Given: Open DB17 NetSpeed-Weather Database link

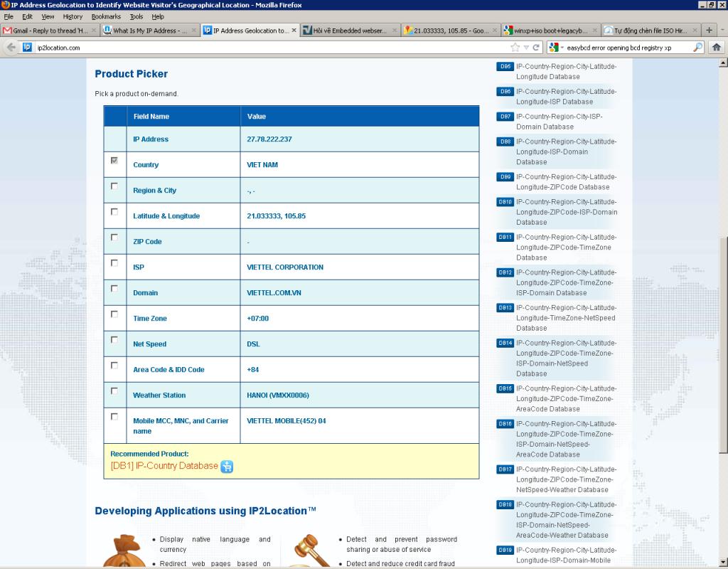Looking at the screenshot, I should pos(566,480).
